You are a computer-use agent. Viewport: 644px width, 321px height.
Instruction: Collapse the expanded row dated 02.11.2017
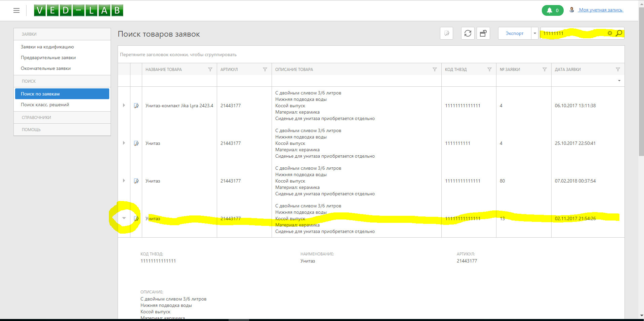(x=124, y=218)
